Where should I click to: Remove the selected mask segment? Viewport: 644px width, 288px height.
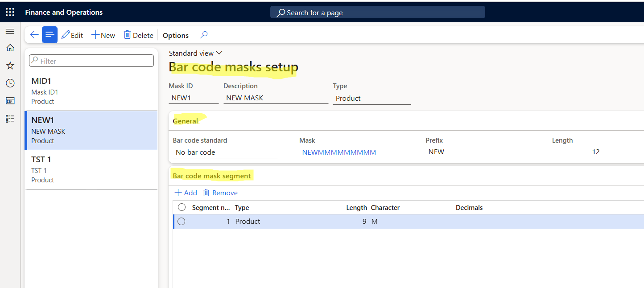220,193
